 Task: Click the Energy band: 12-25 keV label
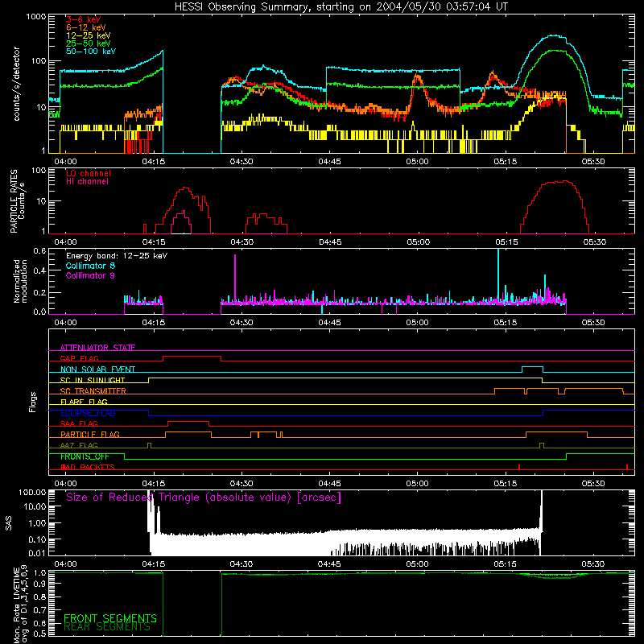pos(117,256)
